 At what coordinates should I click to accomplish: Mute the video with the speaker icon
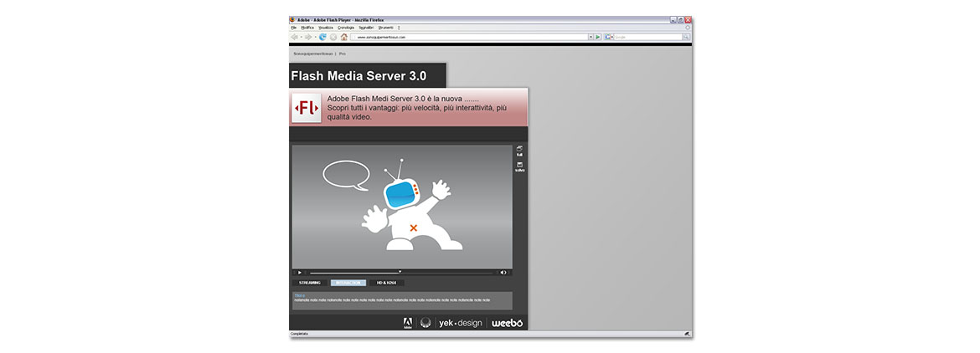coord(503,273)
